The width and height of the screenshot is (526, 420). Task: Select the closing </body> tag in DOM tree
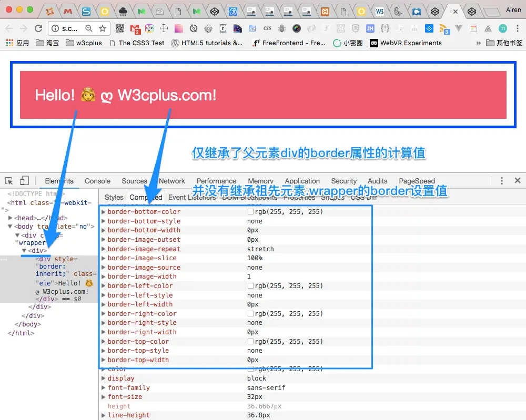(x=28, y=324)
